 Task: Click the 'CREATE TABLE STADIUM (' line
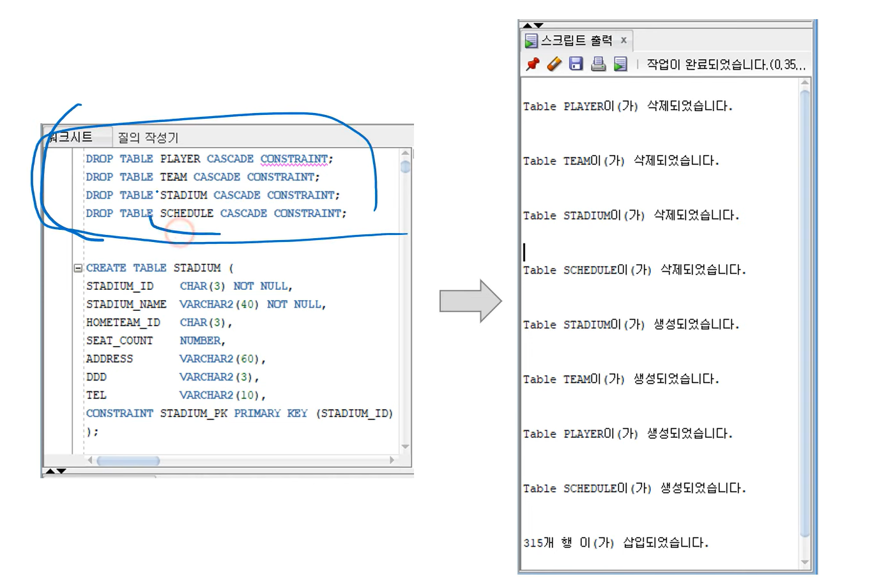(x=160, y=268)
